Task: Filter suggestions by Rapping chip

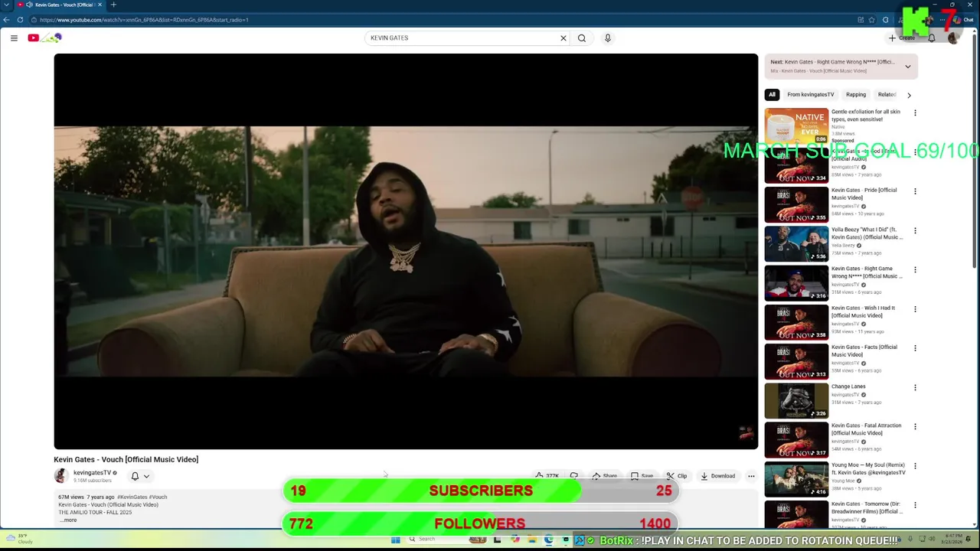Action: click(x=856, y=95)
